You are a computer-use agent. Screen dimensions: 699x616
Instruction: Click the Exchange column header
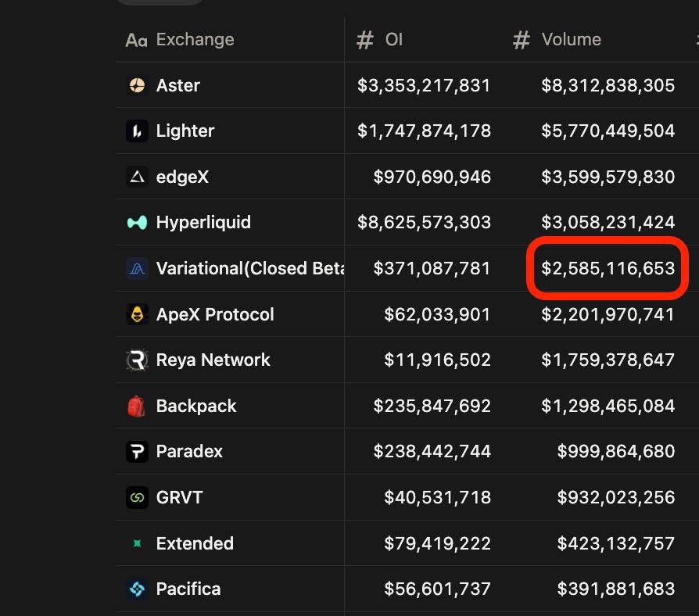pyautogui.click(x=180, y=40)
